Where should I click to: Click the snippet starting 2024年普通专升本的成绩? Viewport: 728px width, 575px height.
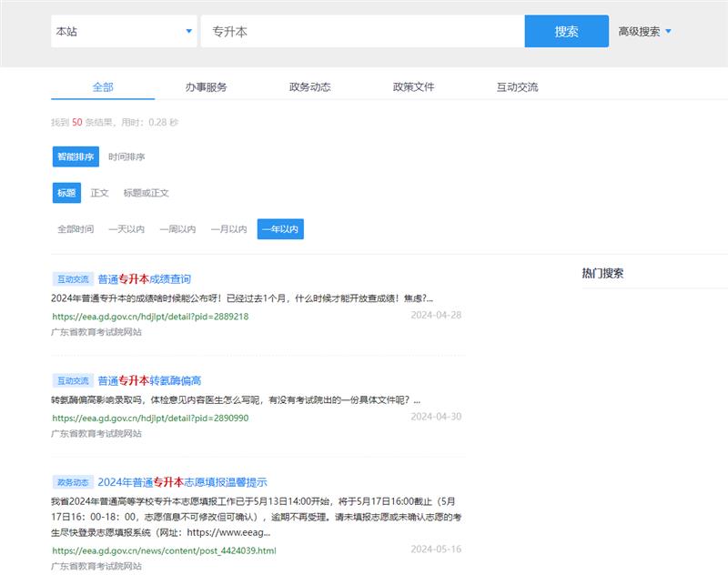pos(242,298)
